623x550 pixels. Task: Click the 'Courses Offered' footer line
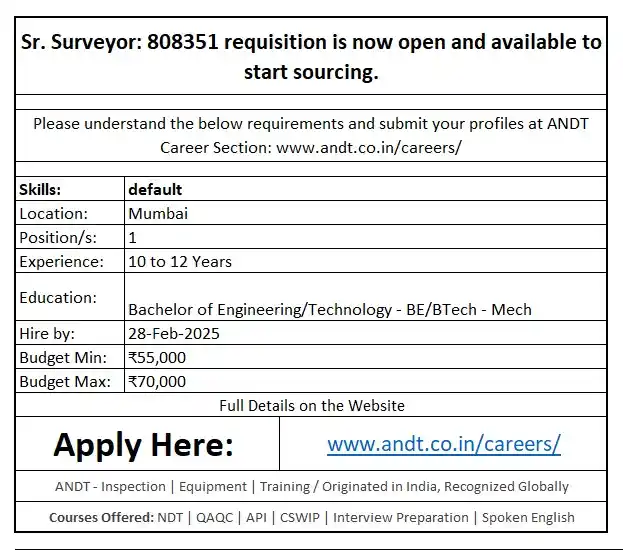[311, 517]
